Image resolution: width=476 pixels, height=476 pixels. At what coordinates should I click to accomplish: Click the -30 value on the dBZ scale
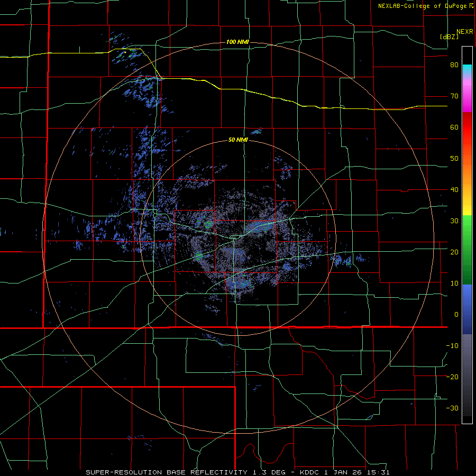click(x=452, y=408)
